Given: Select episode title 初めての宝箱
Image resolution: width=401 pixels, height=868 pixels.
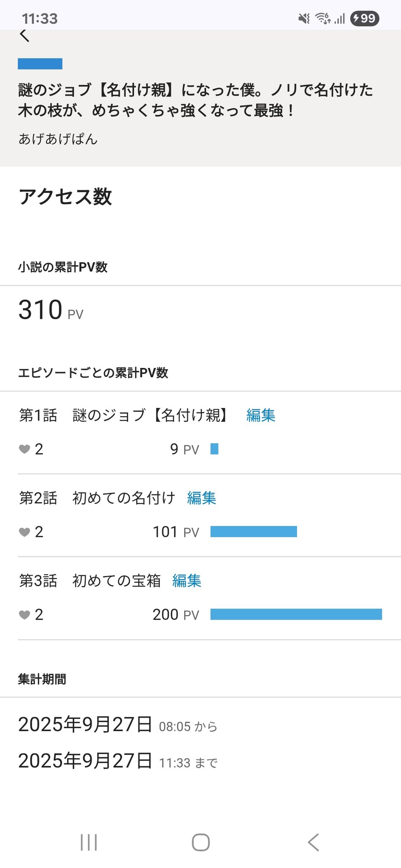Looking at the screenshot, I should [117, 580].
